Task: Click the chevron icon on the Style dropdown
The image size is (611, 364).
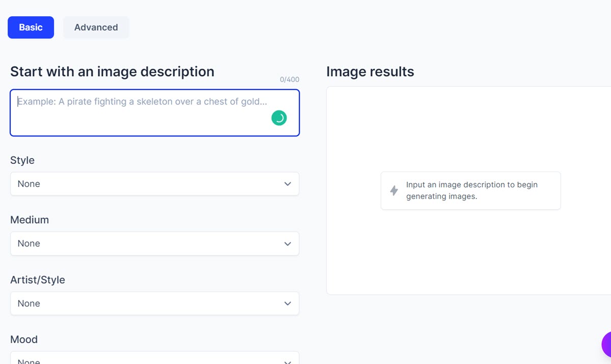Action: pos(288,184)
